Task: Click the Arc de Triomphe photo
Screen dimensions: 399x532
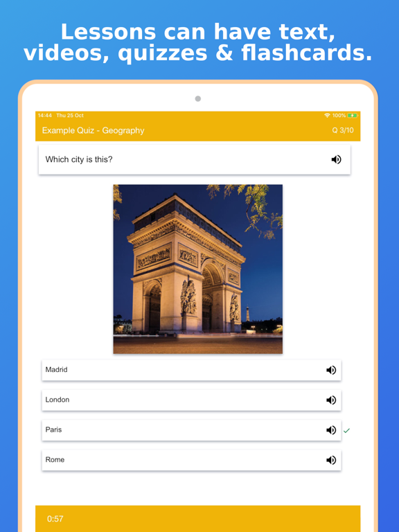Action: 198,269
